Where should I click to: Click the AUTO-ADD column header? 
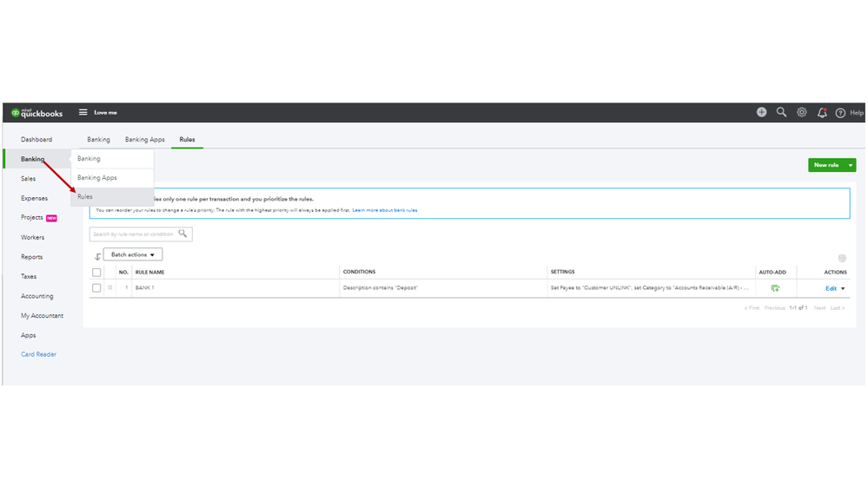coord(772,272)
